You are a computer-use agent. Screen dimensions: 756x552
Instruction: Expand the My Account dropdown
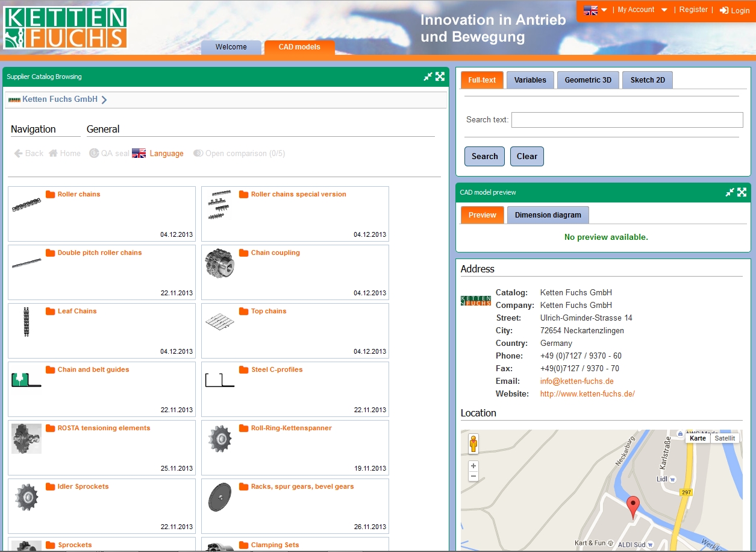[664, 10]
